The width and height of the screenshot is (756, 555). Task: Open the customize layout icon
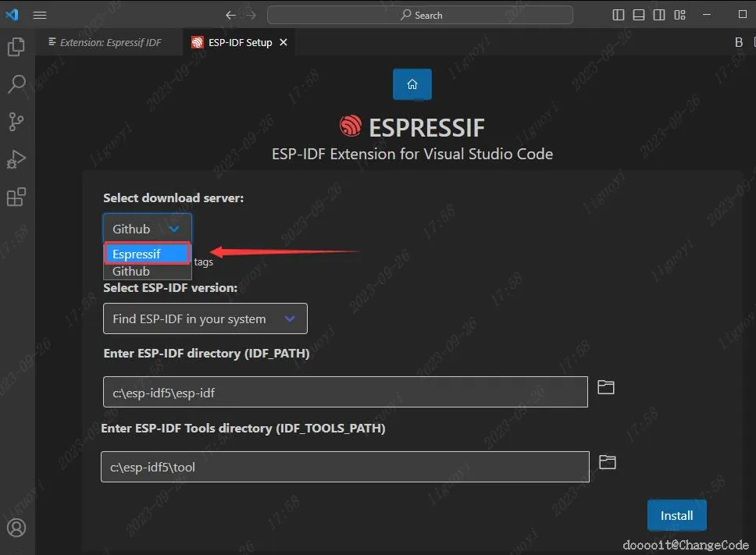point(679,15)
